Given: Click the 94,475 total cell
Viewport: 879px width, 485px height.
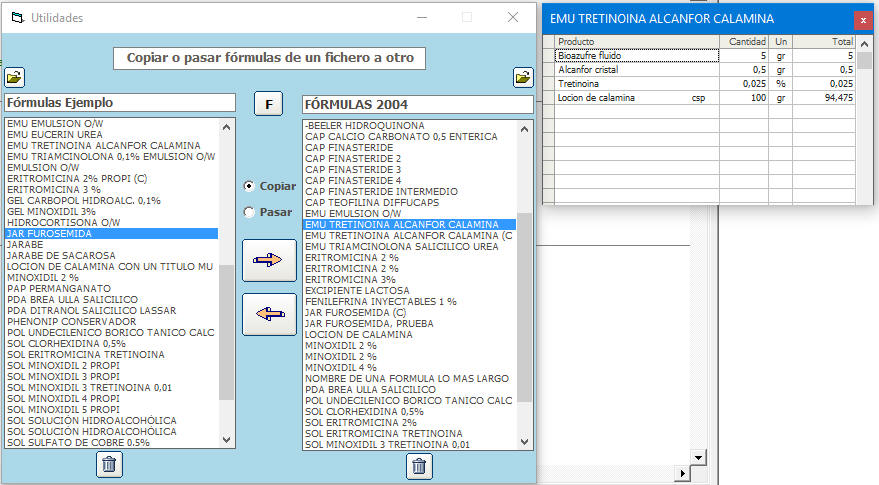Looking at the screenshot, I should [x=824, y=98].
